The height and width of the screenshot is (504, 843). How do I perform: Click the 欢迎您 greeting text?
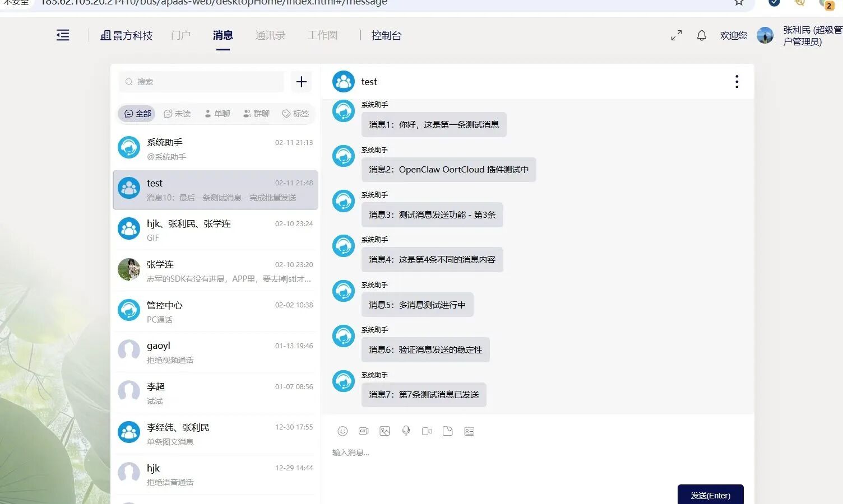point(734,35)
